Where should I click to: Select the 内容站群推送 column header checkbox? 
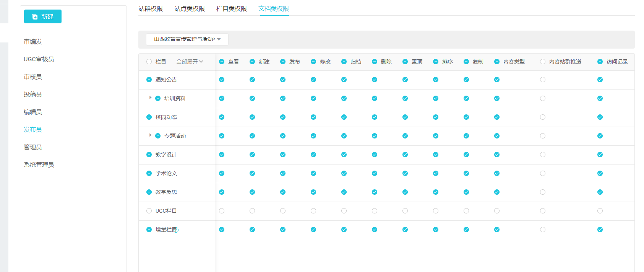543,62
